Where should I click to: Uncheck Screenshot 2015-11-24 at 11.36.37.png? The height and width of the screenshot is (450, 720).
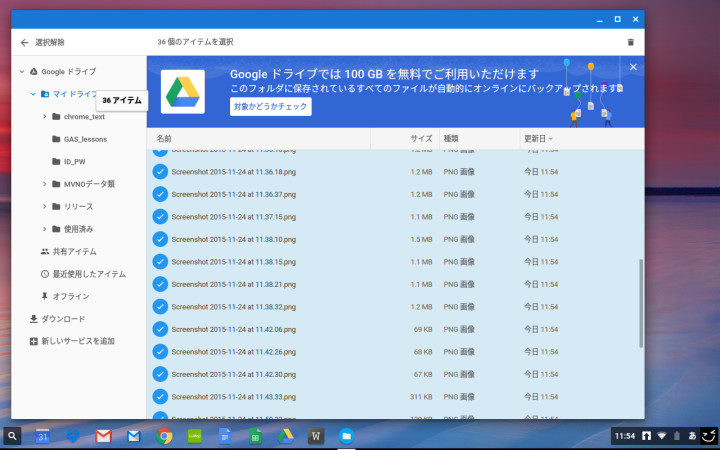[160, 194]
